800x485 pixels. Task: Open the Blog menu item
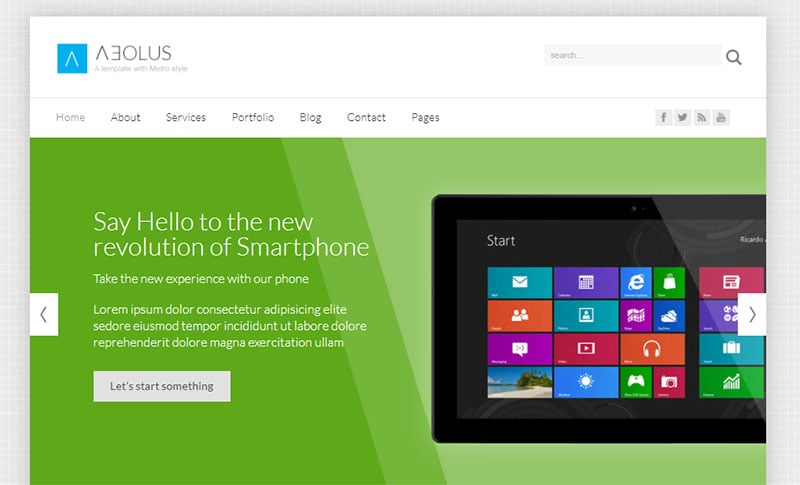tap(311, 118)
